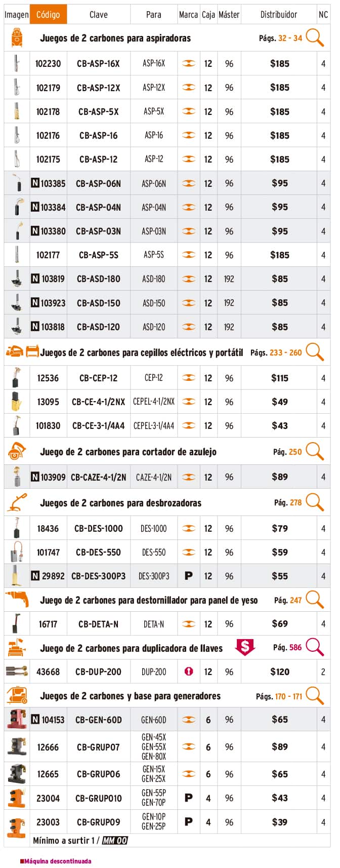Click the magnifier icon next to Págs. 233 - 260
Screen dimensions: 340x868
point(315,351)
